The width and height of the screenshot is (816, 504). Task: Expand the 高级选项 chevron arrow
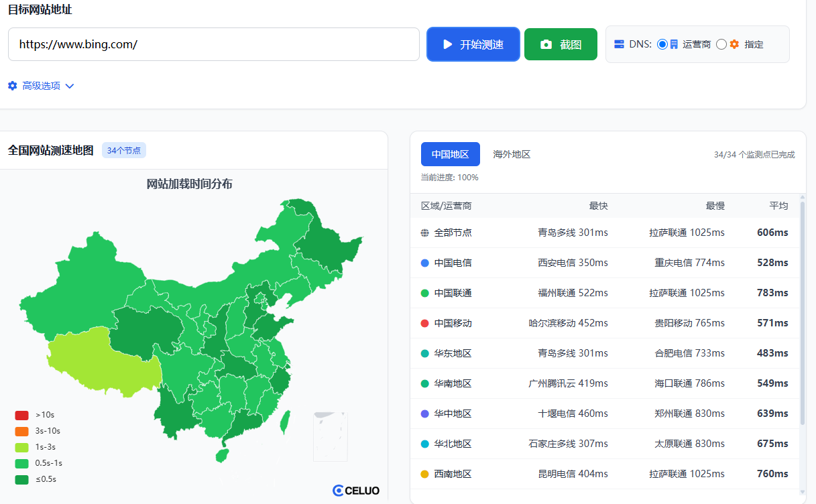pos(70,86)
